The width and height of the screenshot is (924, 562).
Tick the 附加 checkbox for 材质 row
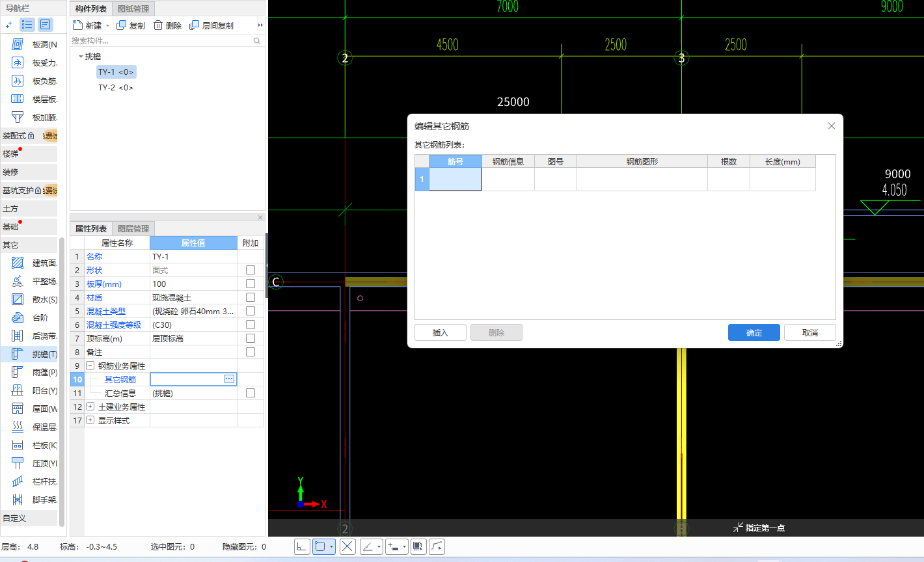pos(251,297)
